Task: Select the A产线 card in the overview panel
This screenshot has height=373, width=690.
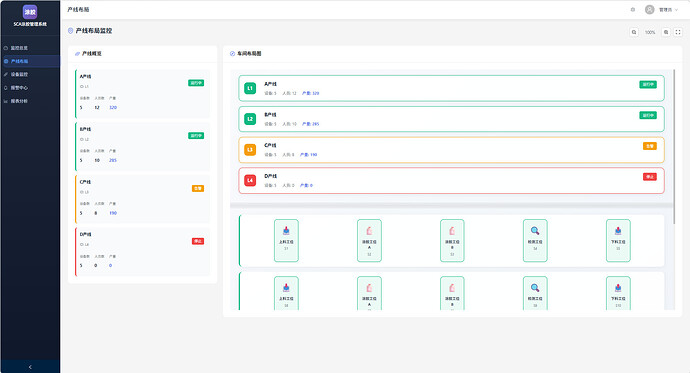Action: tap(143, 94)
